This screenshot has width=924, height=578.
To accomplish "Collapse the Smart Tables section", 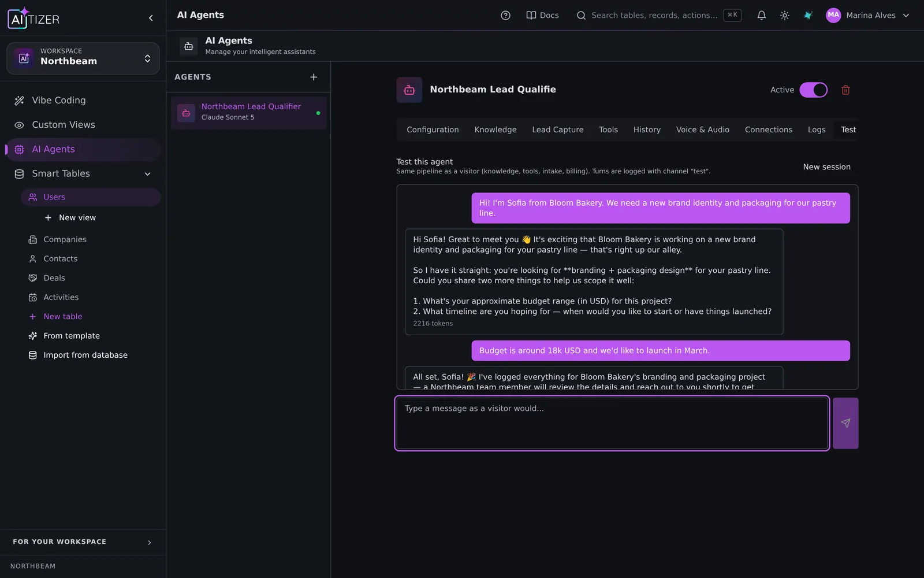I will [x=147, y=174].
